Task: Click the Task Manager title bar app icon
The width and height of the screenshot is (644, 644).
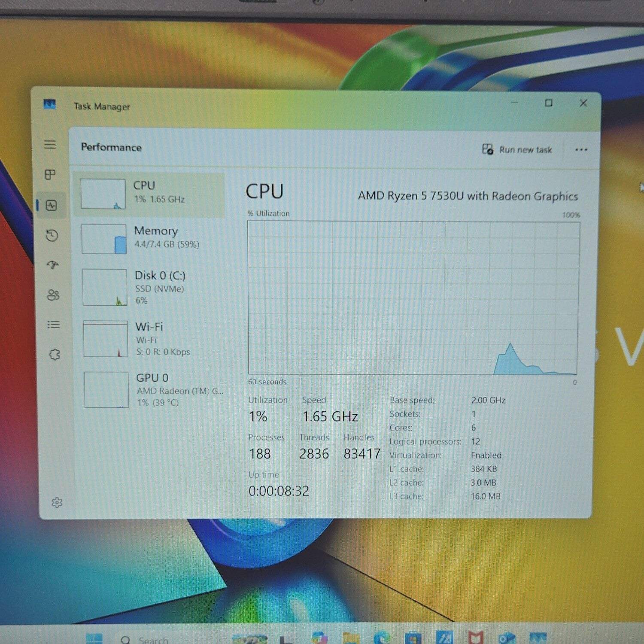Action: (50, 104)
